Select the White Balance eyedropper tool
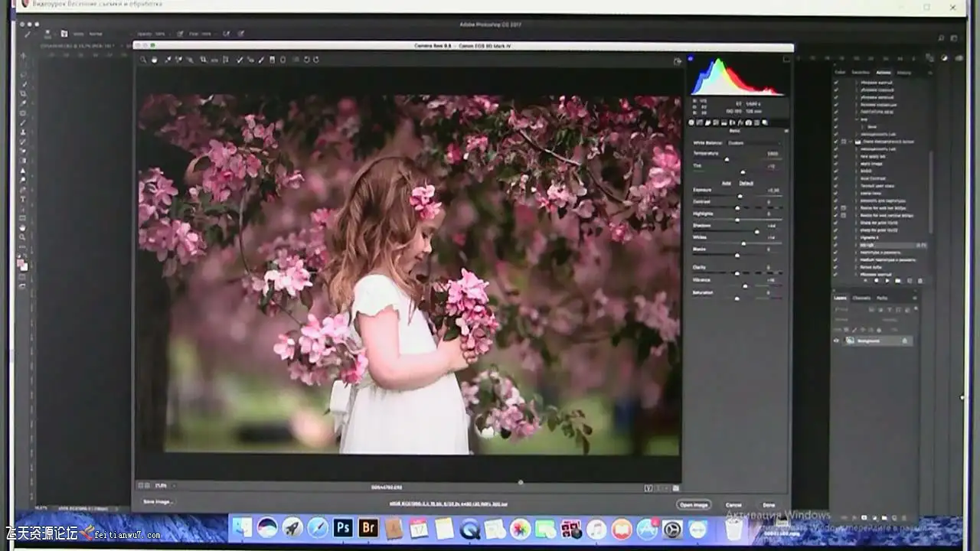 click(168, 60)
